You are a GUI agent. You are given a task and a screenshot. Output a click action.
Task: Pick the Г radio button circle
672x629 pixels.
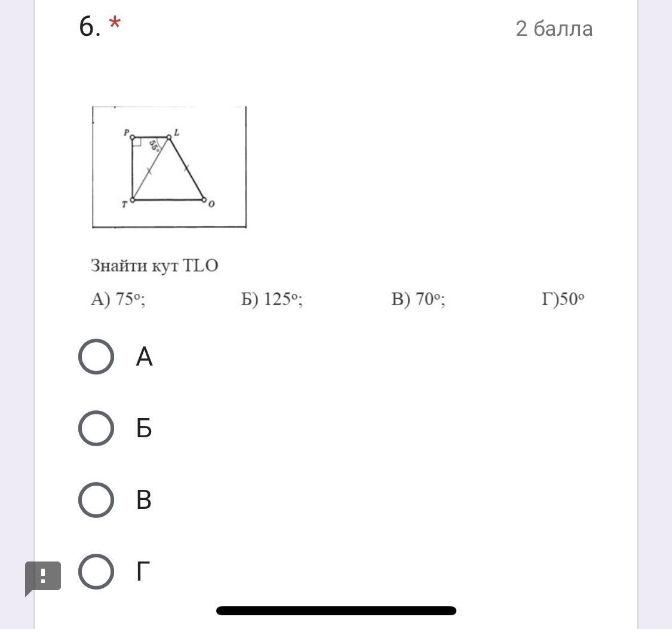pyautogui.click(x=96, y=572)
